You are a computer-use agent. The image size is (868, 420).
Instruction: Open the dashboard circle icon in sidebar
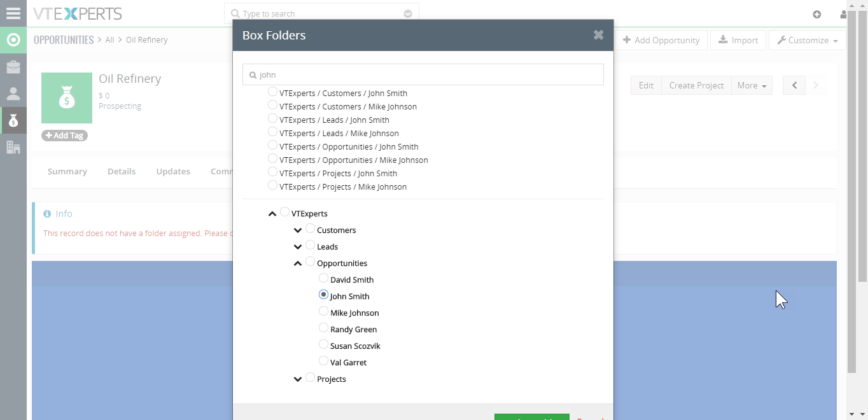[13, 40]
